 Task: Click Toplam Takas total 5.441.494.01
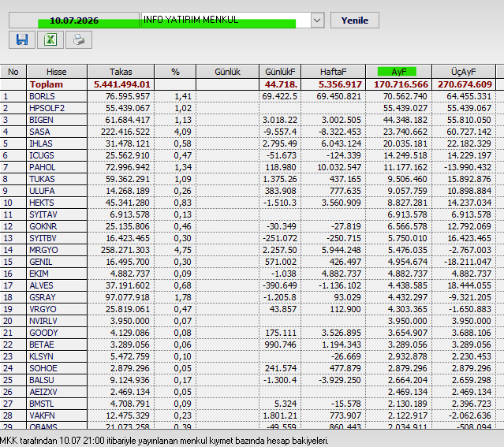tap(122, 84)
